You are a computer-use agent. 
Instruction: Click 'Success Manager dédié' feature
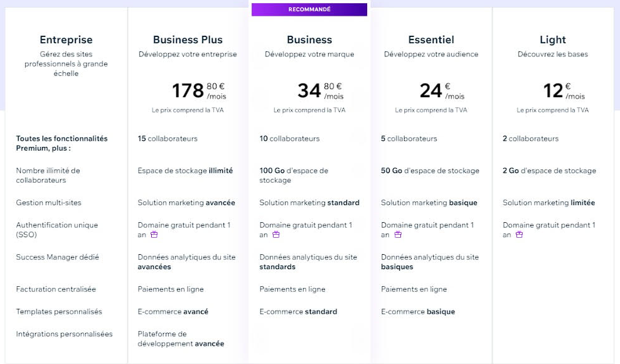coord(57,257)
